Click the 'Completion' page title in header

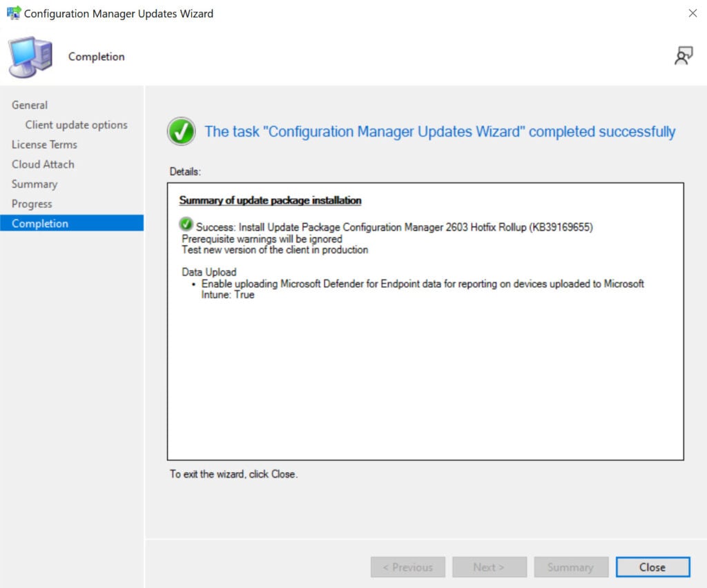click(96, 57)
